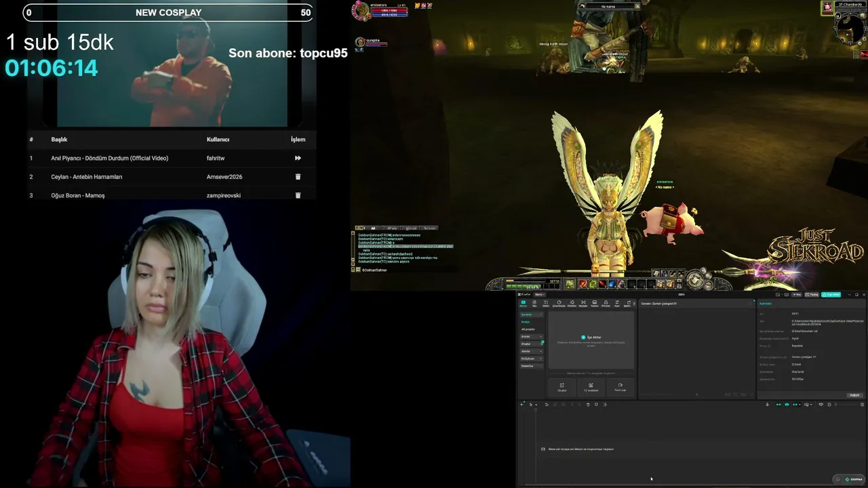Click the İçe Aktar import button
868x488 pixels.
coord(591,337)
